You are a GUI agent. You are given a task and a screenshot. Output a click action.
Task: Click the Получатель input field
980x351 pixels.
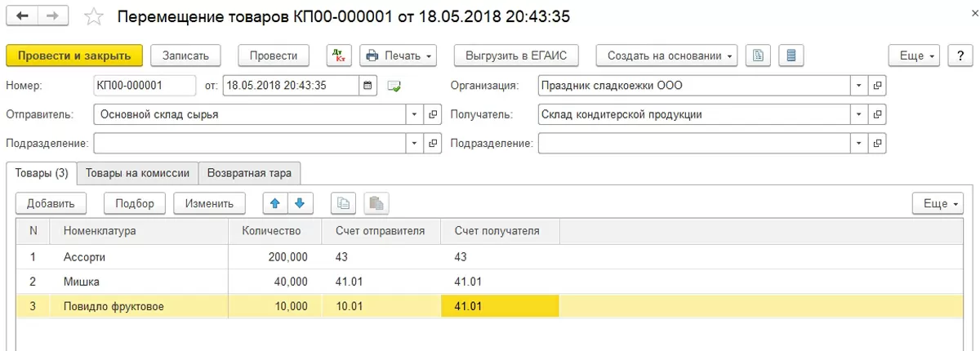[x=694, y=114]
